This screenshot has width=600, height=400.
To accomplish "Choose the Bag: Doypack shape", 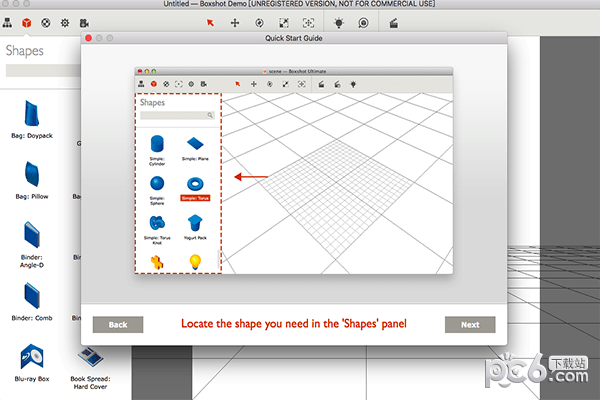I will tap(32, 119).
